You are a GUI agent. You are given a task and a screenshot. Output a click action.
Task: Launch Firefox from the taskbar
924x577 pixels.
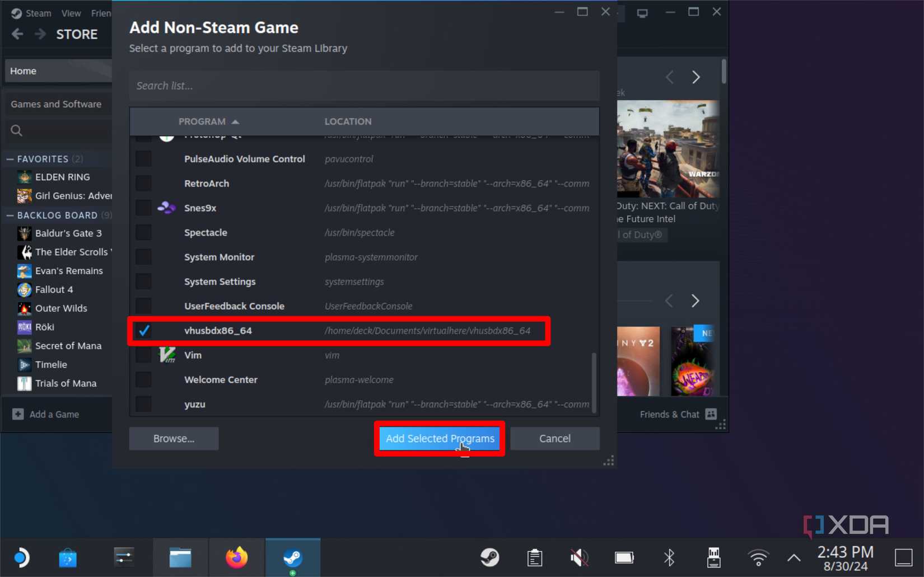[236, 557]
